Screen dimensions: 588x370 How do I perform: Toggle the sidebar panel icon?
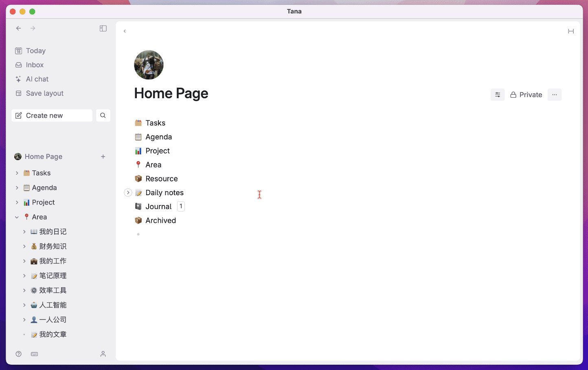(x=103, y=29)
